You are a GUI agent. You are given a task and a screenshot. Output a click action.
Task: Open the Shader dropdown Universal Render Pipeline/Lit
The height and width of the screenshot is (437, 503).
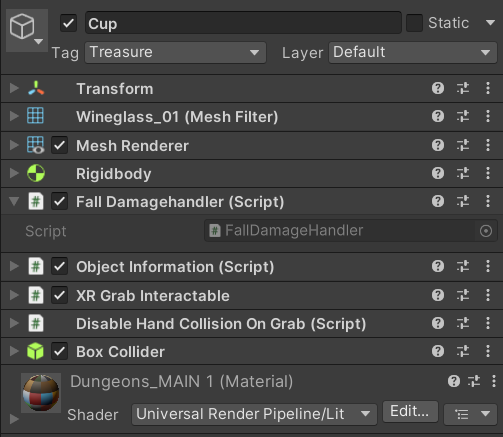tap(254, 414)
